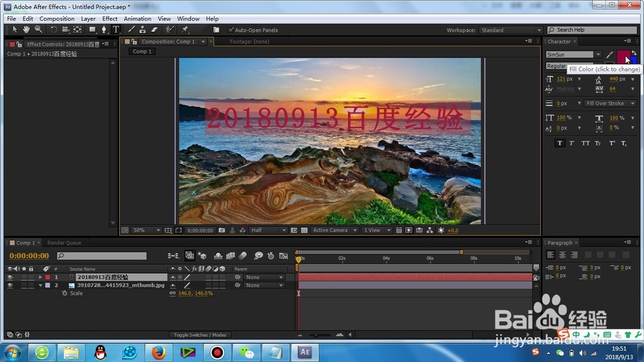Select the Eraser tool
644x362 pixels.
click(x=155, y=30)
